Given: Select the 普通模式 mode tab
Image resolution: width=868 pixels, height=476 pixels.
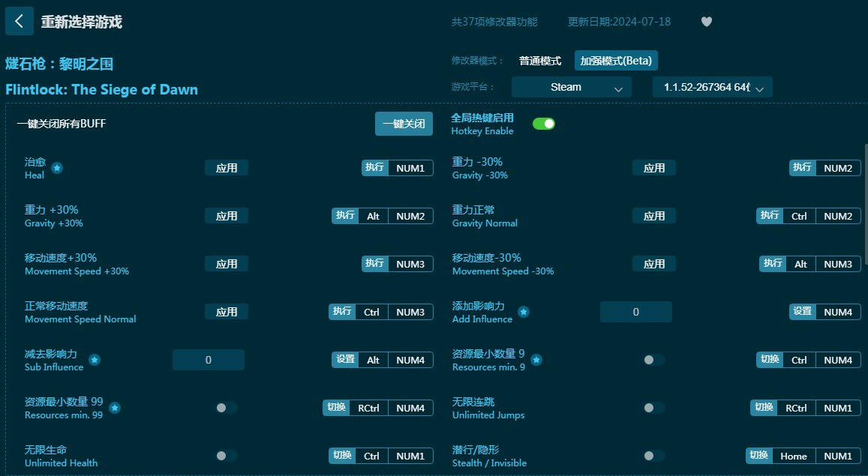Looking at the screenshot, I should click(x=540, y=61).
